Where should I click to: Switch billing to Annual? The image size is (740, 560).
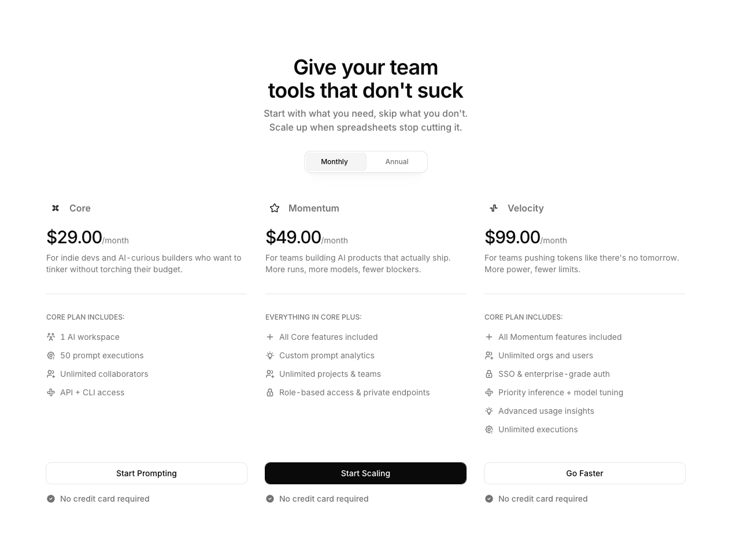397,162
